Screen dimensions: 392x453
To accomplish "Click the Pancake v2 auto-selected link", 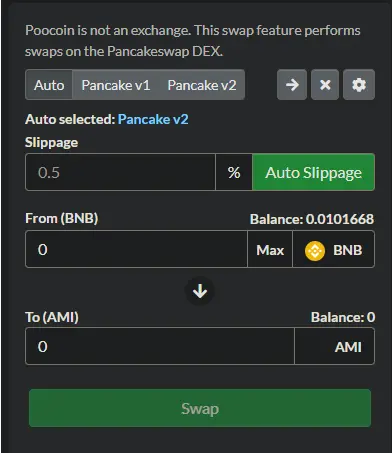I will pyautogui.click(x=153, y=119).
